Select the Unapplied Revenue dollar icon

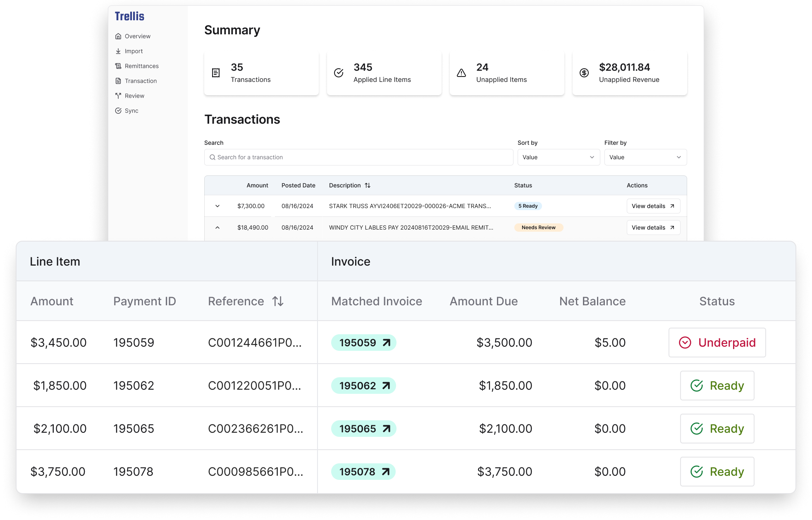(x=584, y=73)
